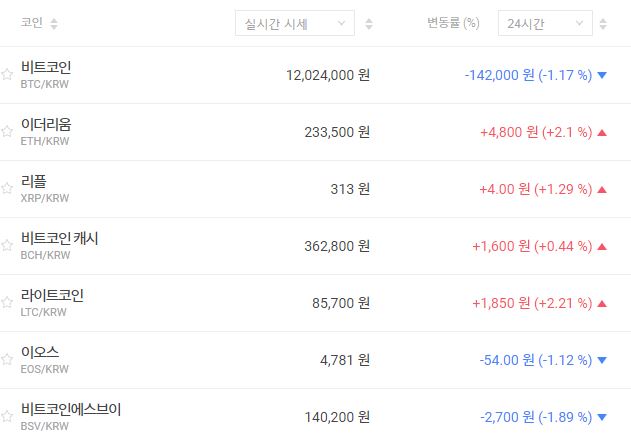Sort the coin name column arrows
The height and width of the screenshot is (440, 631).
coord(54,23)
